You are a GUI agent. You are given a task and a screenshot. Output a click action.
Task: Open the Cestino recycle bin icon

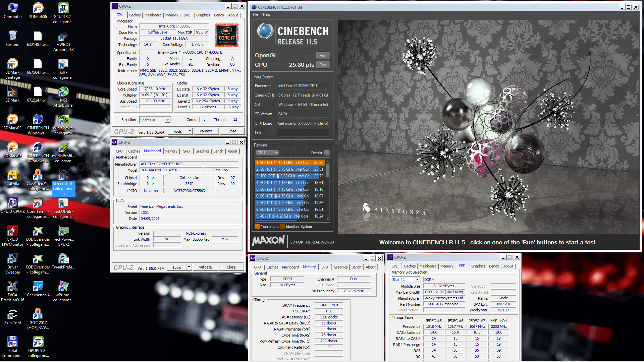13,39
